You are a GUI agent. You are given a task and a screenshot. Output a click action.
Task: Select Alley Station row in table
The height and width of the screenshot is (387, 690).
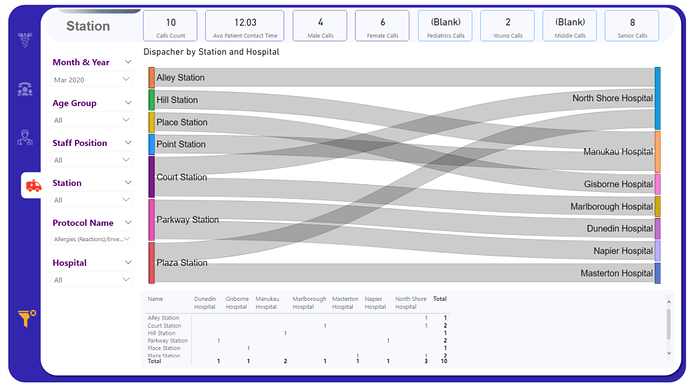point(297,318)
